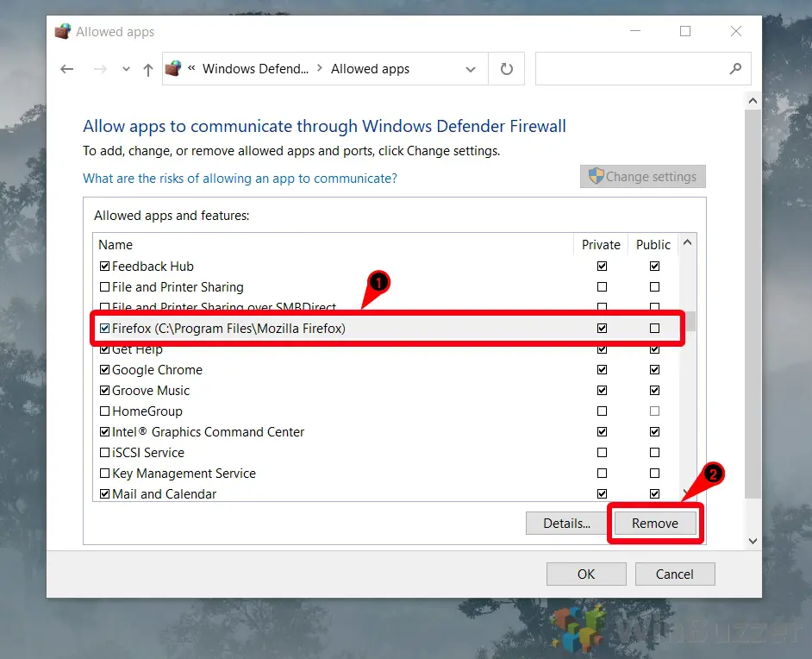Check the iSCSI Service checkbox
Screen dimensions: 812x659
[x=104, y=453]
